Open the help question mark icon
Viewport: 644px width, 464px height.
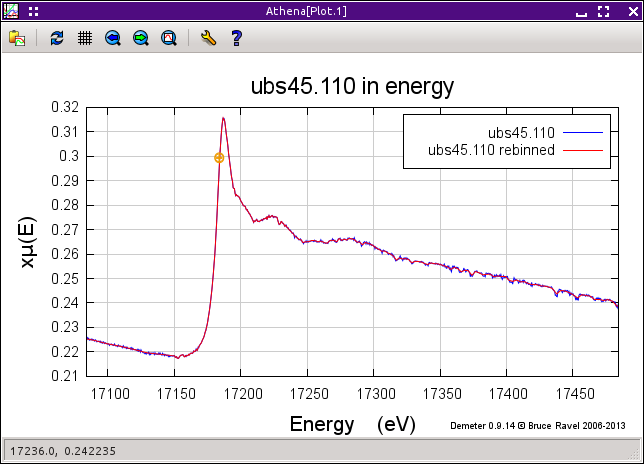(237, 38)
